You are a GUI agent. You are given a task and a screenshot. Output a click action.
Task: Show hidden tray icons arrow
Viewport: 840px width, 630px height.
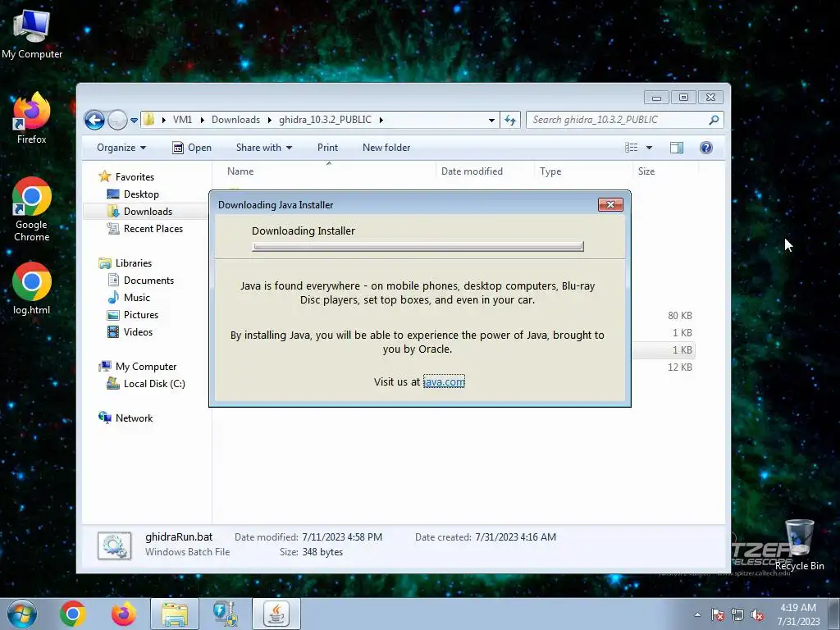tap(697, 614)
